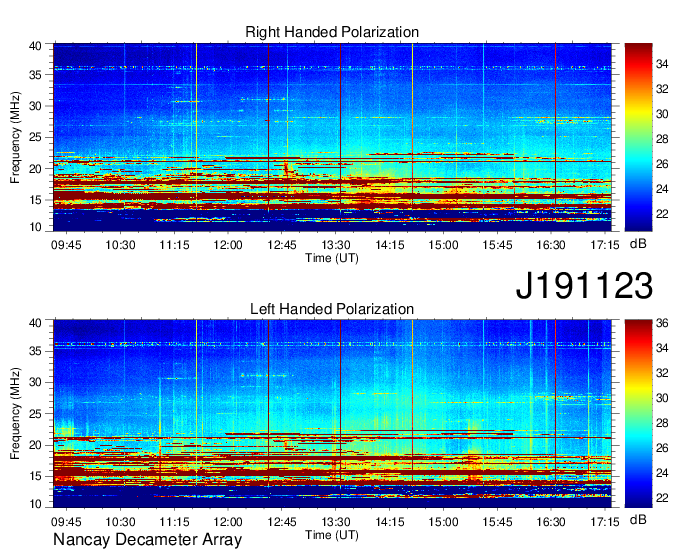
Task: Click the "Frequency (MHz)" label of Left Handed plot
Action: (x=15, y=414)
